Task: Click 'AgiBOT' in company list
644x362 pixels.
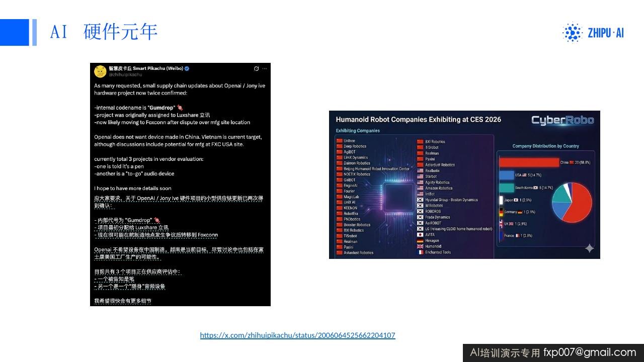Action: [x=350, y=152]
